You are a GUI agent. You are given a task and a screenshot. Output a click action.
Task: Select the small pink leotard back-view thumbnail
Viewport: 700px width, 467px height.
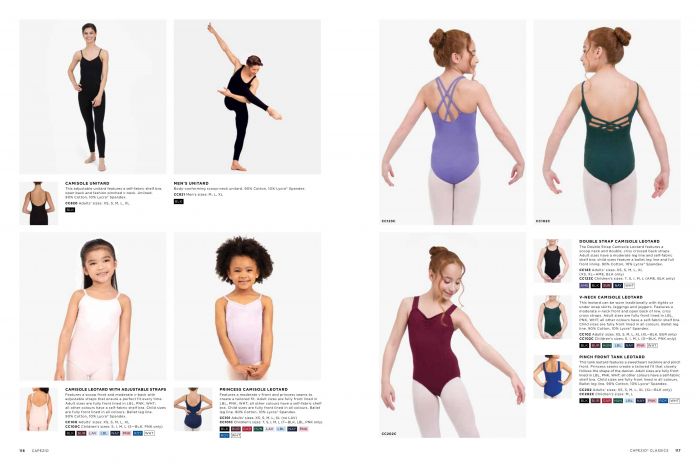point(39,409)
